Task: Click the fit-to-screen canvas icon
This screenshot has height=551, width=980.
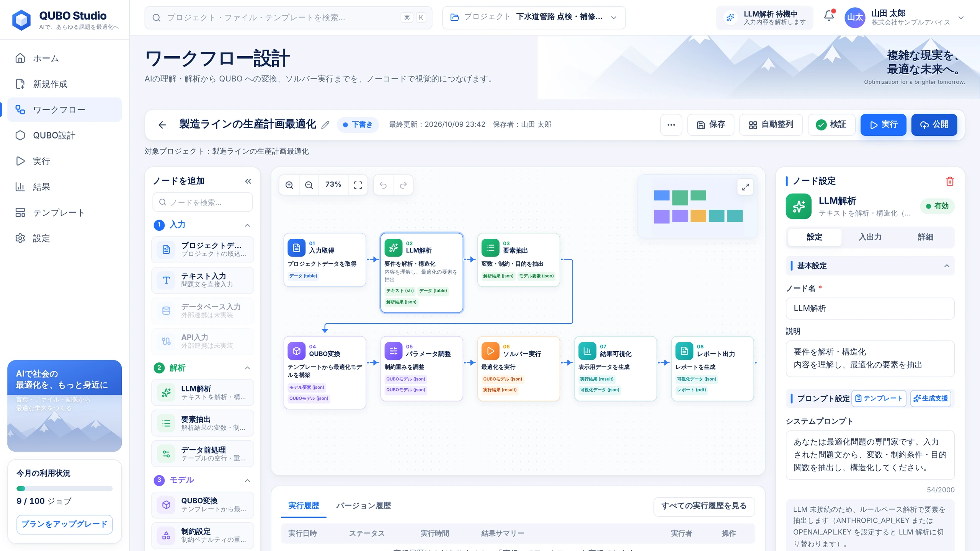Action: 358,185
